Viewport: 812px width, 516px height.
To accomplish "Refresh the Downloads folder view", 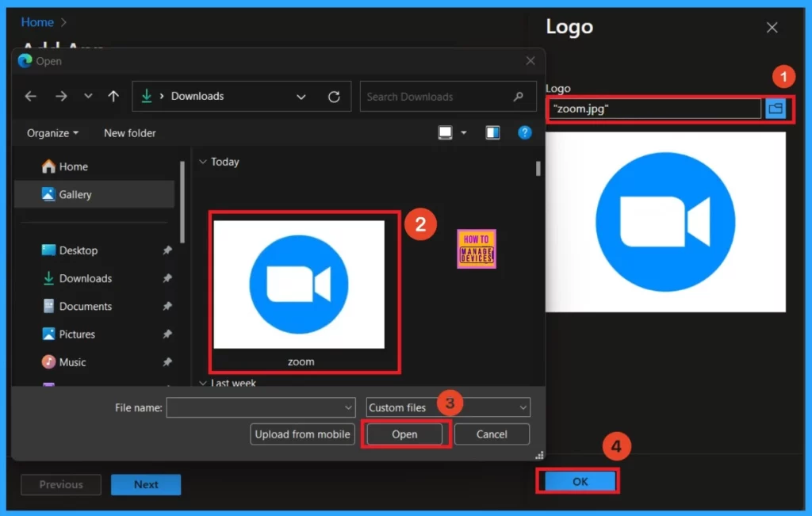I will tap(334, 96).
